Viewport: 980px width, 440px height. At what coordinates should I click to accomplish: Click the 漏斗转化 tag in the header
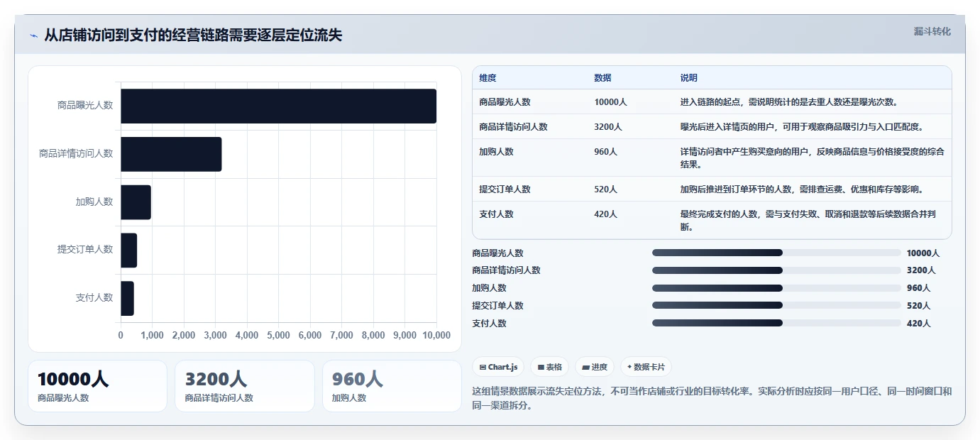coord(932,31)
